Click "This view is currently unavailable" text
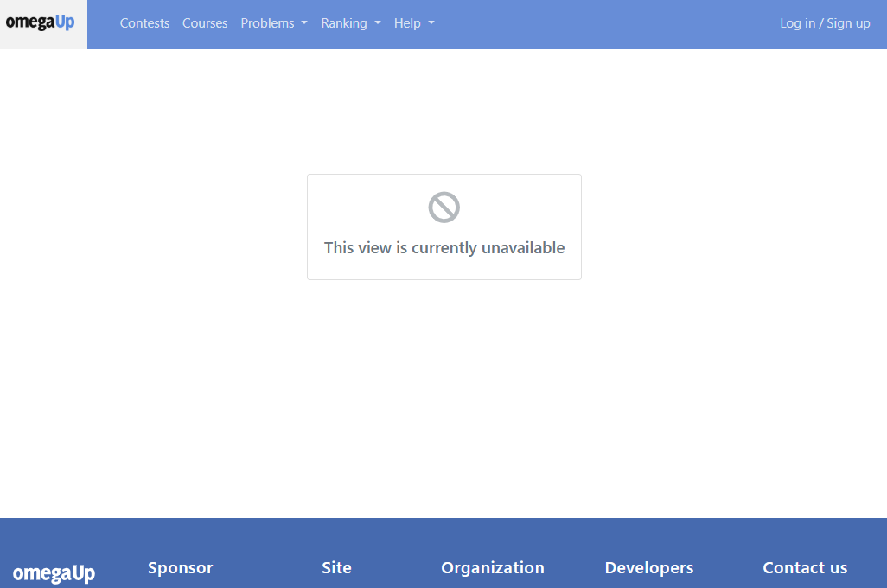This screenshot has width=887, height=588. (444, 248)
